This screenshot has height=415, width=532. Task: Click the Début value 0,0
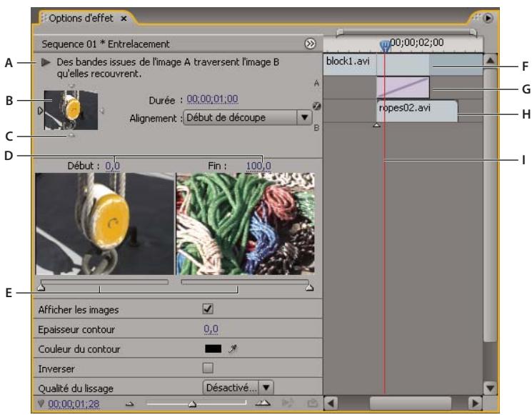pyautogui.click(x=112, y=166)
